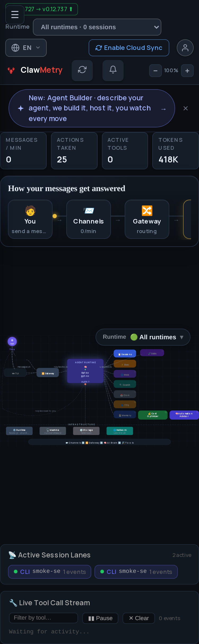Clear the tool call stream
The height and width of the screenshot is (644, 199).
click(139, 618)
